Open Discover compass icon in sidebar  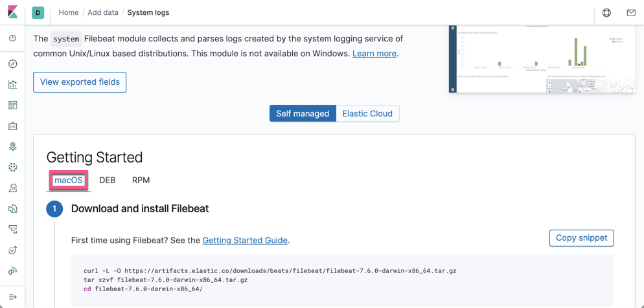(x=13, y=64)
